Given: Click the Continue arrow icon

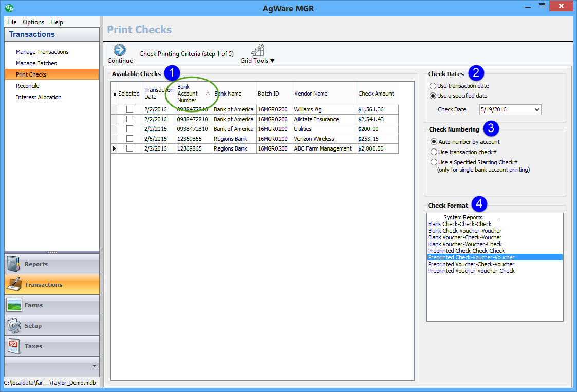Looking at the screenshot, I should click(x=120, y=50).
